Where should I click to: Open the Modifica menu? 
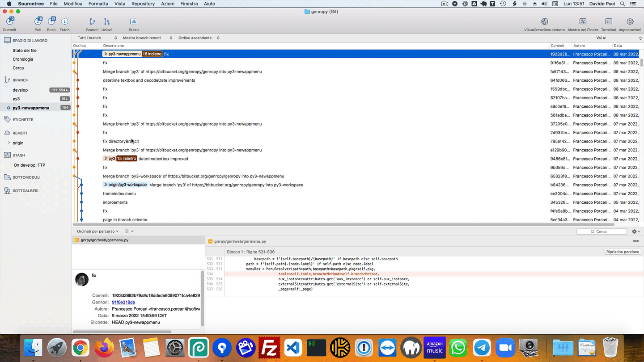point(73,4)
